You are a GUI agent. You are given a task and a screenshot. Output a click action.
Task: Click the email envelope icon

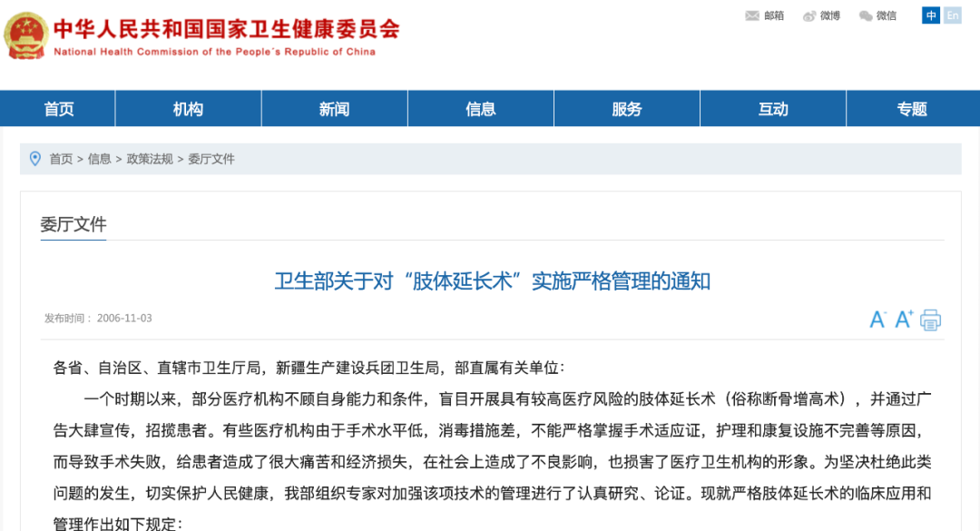tap(752, 15)
